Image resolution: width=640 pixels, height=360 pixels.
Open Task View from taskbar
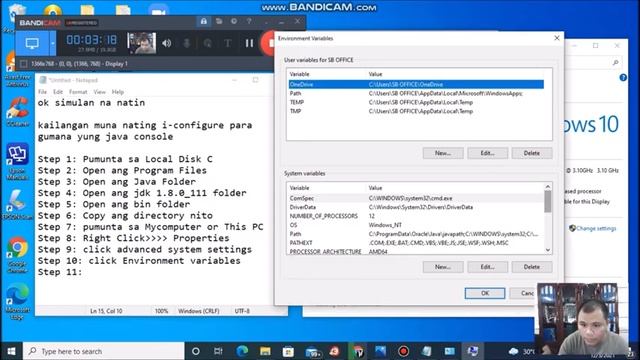[x=218, y=351]
